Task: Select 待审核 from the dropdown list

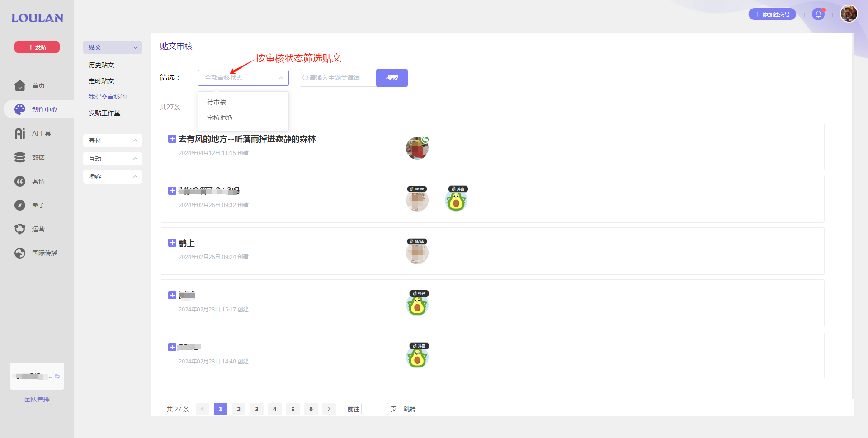Action: pyautogui.click(x=217, y=102)
